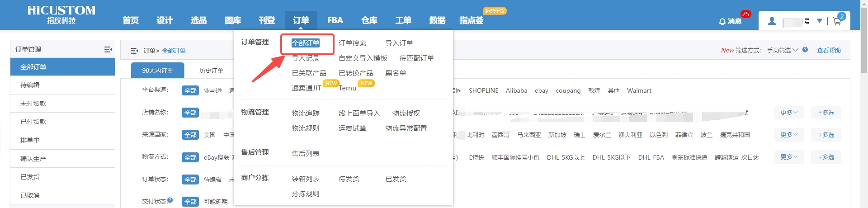Viewport: 868px width, 208px height.
Task: Expand the account dropdown arrow
Action: [820, 21]
